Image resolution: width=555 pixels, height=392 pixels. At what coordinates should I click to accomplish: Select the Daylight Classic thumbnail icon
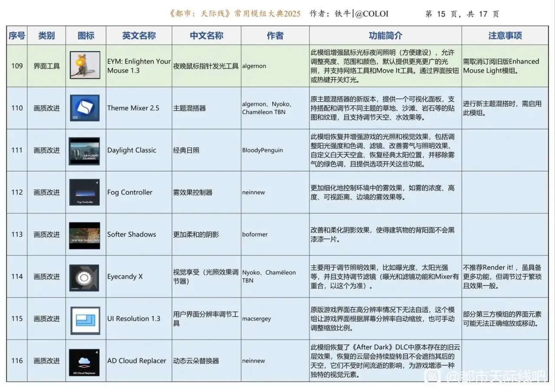pos(85,151)
